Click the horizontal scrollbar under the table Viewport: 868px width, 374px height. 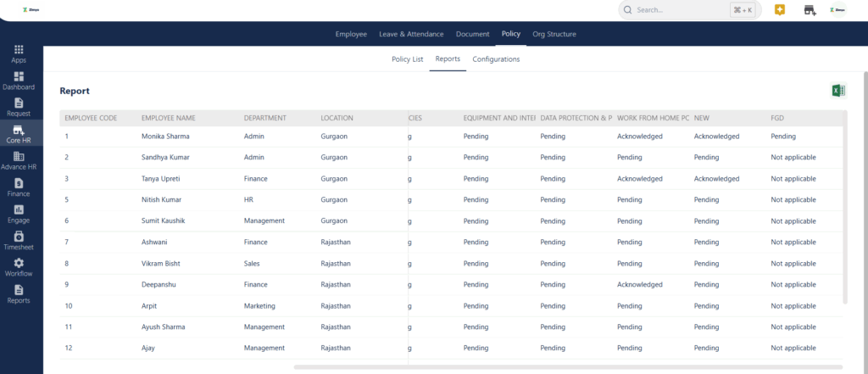point(568,367)
